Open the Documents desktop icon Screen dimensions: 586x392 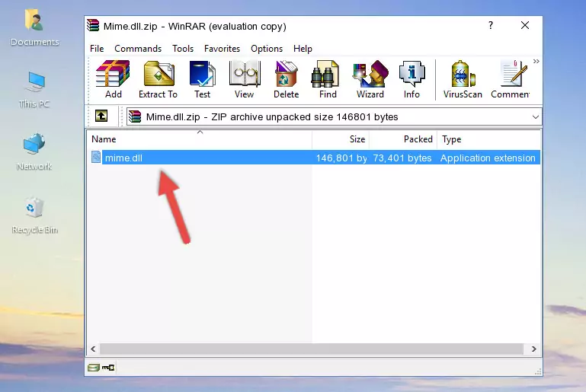[34, 27]
